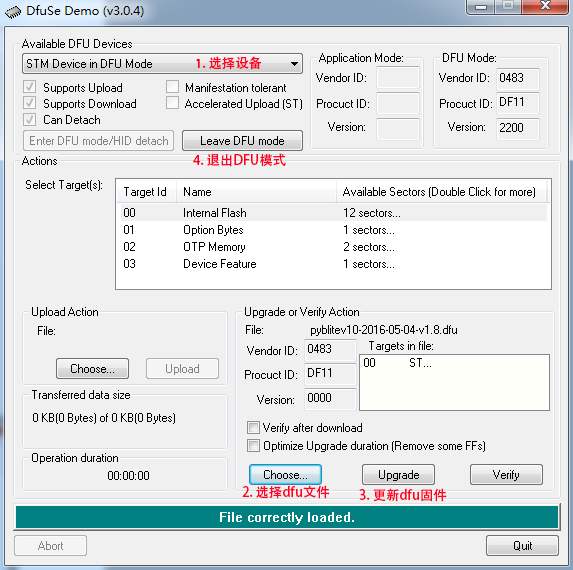This screenshot has width=573, height=570.
Task: Click Choose in Upgrade or Verify Action
Action: click(x=285, y=475)
